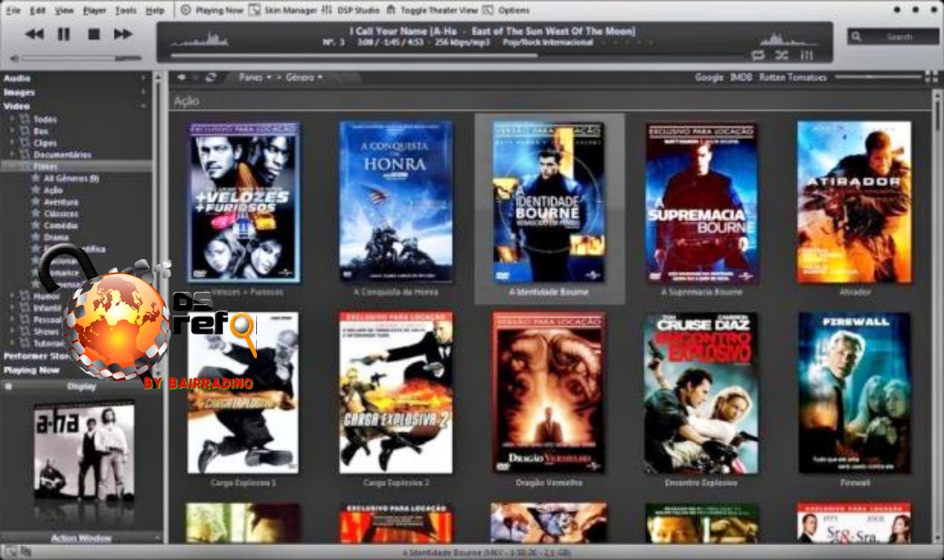Pause the current playback
The height and width of the screenshot is (560, 944).
[64, 34]
